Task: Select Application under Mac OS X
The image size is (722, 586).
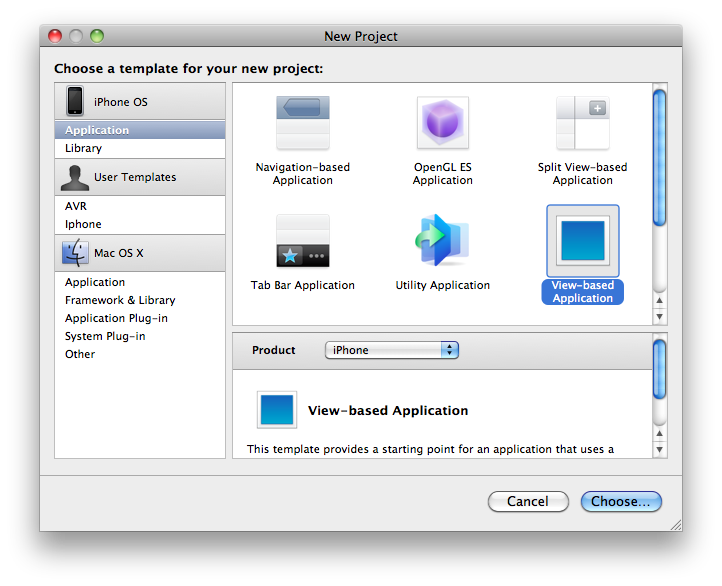Action: coord(140,282)
